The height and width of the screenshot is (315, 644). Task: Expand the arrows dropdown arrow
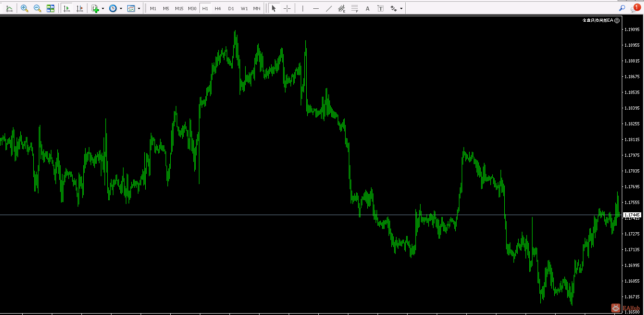401,8
